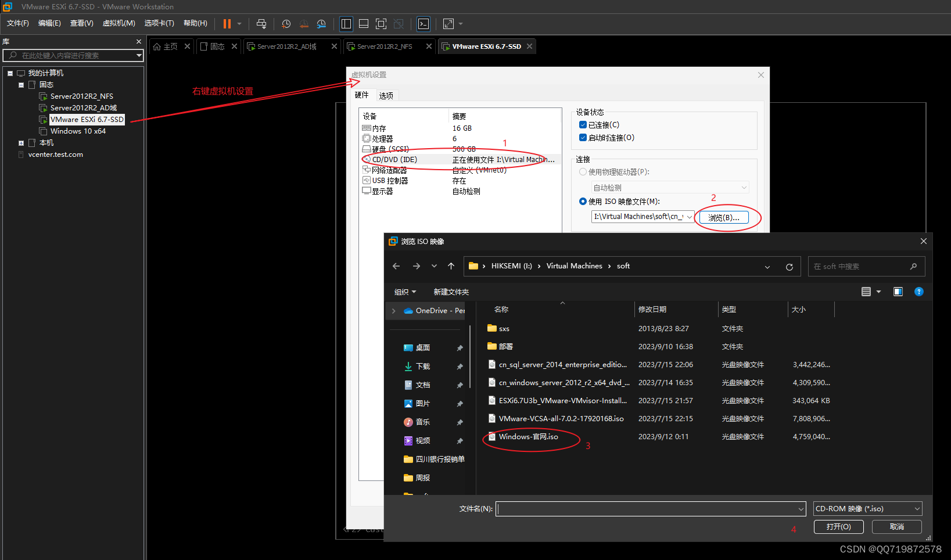
Task: Open the file type filter CD-ROM 映像 dropdown
Action: point(867,509)
